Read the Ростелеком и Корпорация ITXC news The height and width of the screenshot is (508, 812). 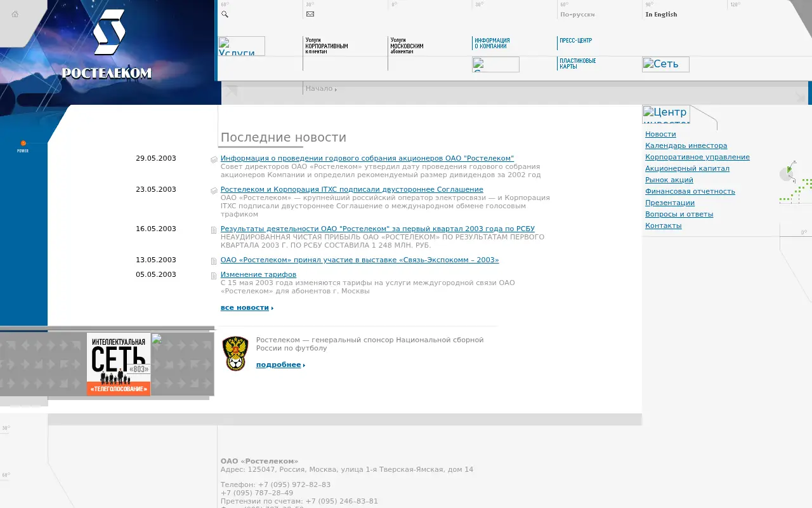pyautogui.click(x=352, y=190)
